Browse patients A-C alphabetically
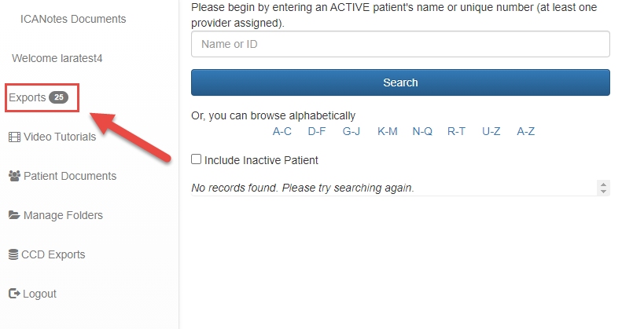The height and width of the screenshot is (329, 644). [x=282, y=131]
